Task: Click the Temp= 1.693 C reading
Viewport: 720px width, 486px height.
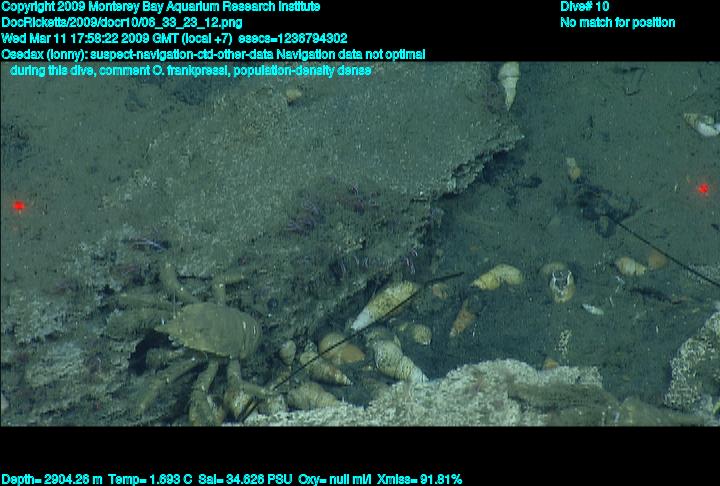Action: [150, 480]
